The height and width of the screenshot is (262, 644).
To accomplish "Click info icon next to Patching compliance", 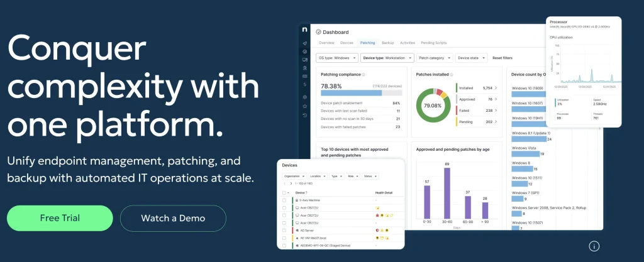I will click(x=364, y=75).
